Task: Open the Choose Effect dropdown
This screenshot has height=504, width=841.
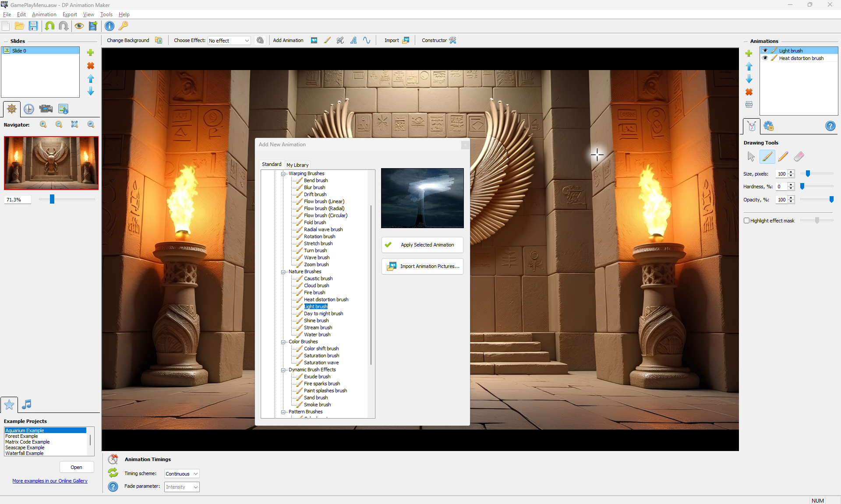Action: pyautogui.click(x=229, y=41)
